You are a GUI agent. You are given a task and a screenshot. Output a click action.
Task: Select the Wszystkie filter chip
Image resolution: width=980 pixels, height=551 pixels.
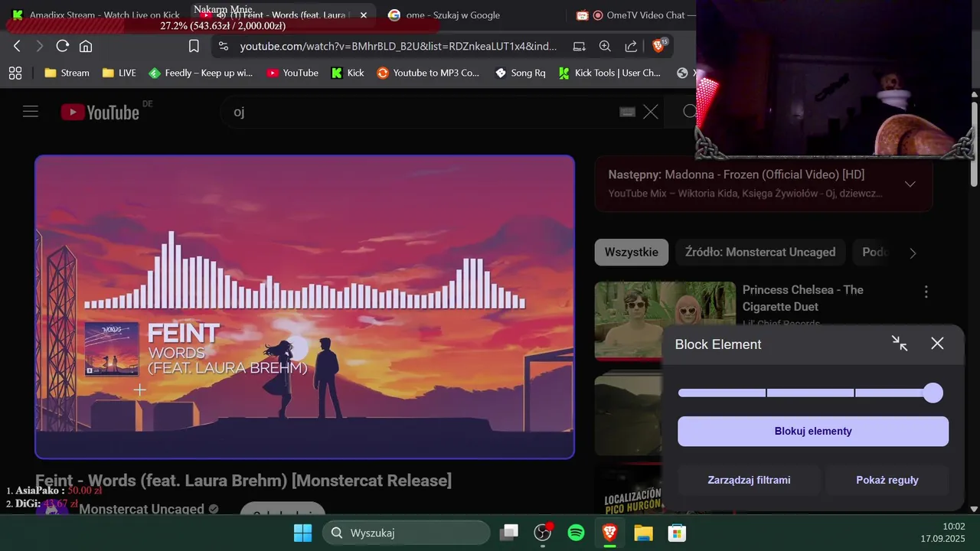[x=632, y=252]
